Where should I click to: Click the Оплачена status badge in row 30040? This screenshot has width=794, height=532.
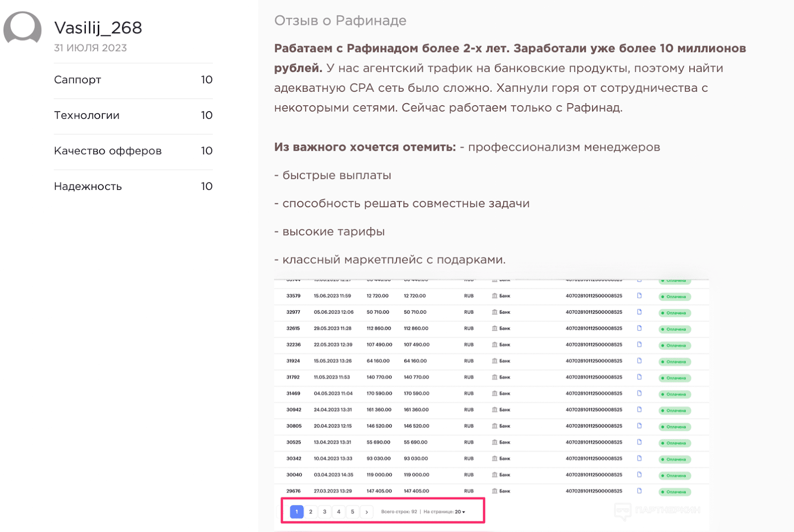pos(674,475)
